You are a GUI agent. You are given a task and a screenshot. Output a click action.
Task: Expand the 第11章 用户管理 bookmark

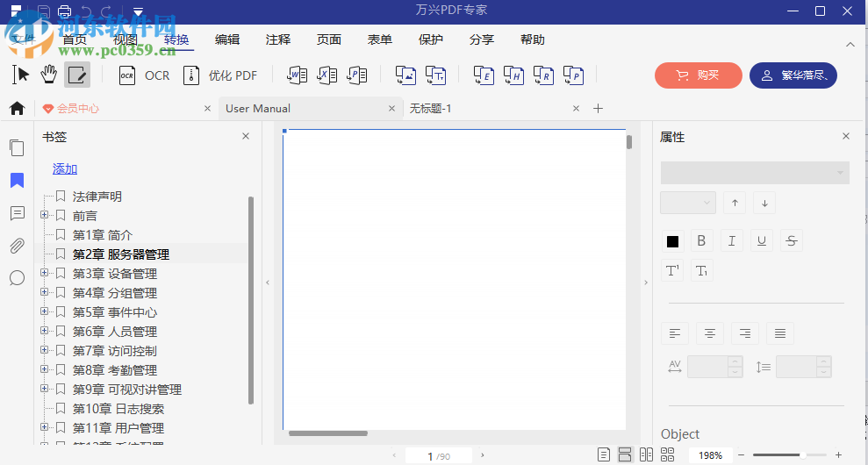point(44,426)
